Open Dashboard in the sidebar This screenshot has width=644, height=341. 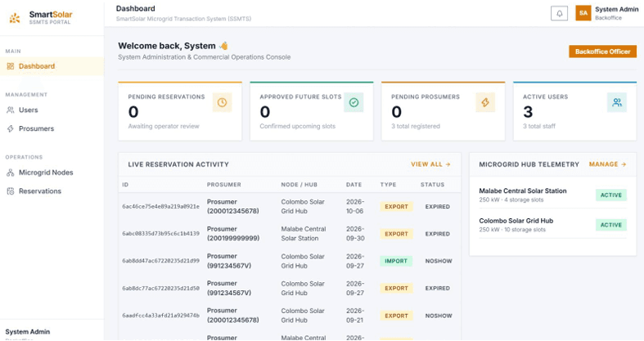tap(52, 66)
